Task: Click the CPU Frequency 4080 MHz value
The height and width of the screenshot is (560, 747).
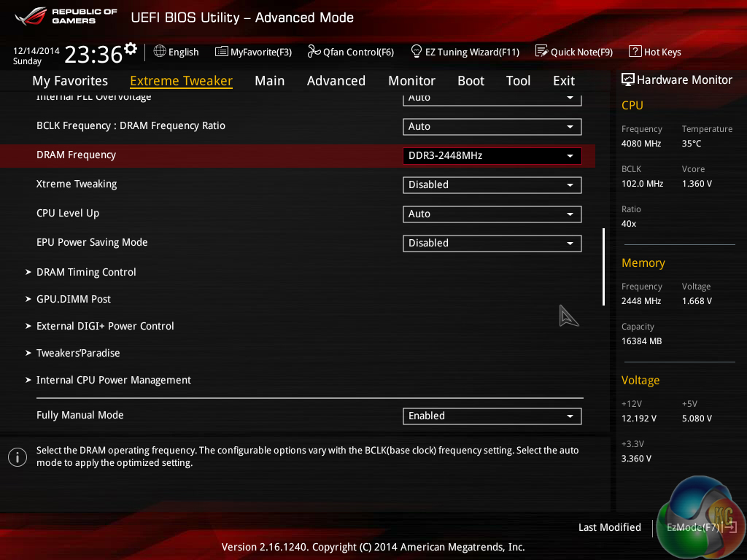Action: [x=640, y=144]
